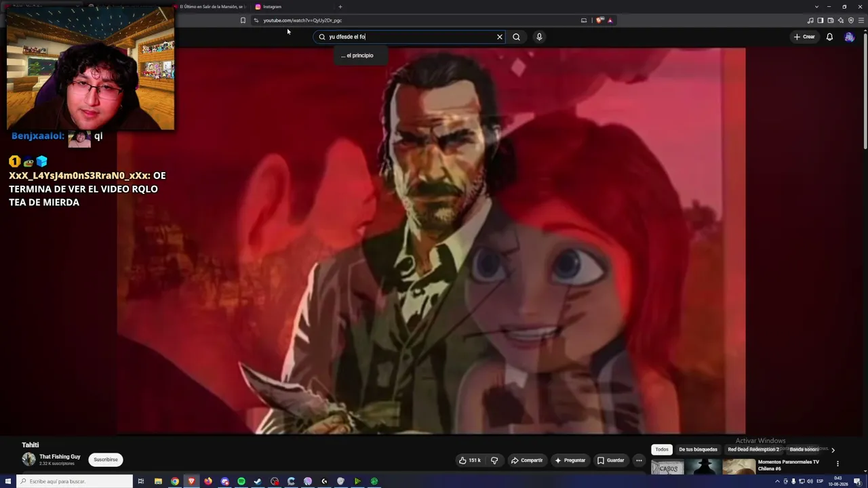Open more video actions ellipsis menu
Image resolution: width=868 pixels, height=488 pixels.
point(639,460)
